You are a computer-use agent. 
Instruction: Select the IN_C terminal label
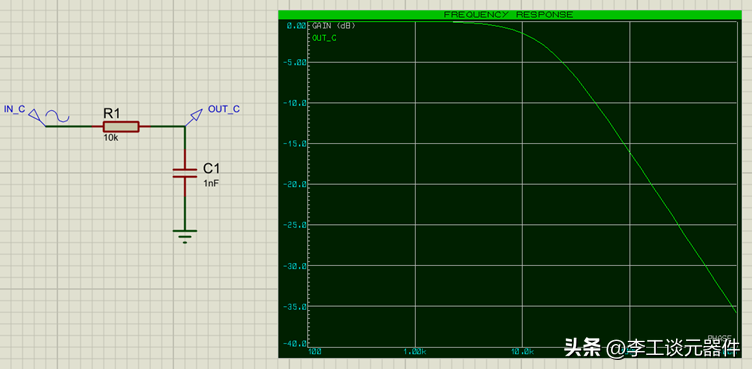14,109
